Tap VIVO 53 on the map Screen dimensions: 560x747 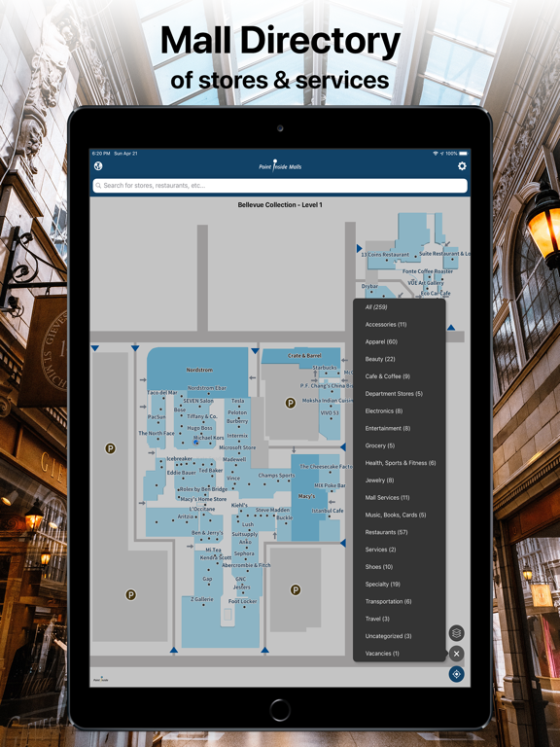[x=330, y=412]
